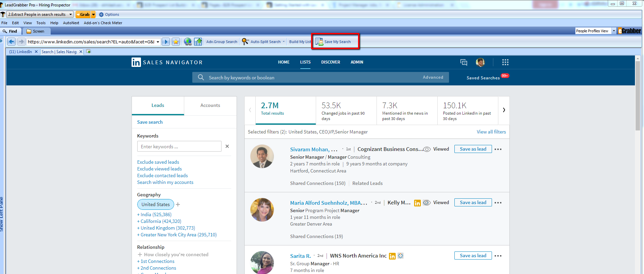Click Search within my accounts
This screenshot has height=274, width=644.
[x=165, y=182]
